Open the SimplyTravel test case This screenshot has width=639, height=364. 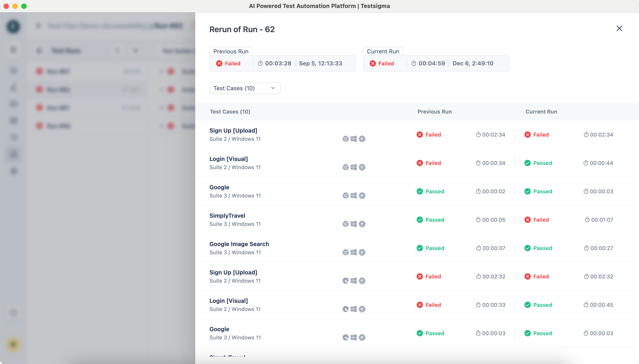pos(227,216)
